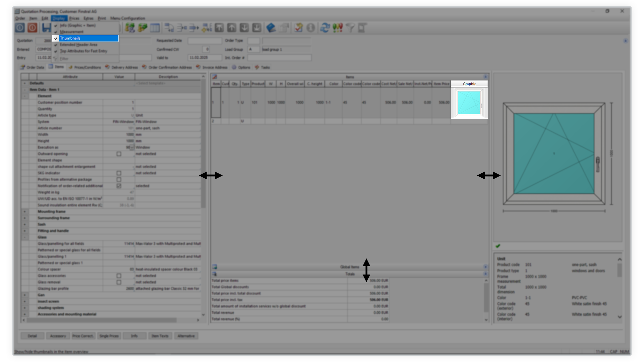Click the Totals pane icon
Viewport: 644px width, 362px height.
(x=215, y=274)
